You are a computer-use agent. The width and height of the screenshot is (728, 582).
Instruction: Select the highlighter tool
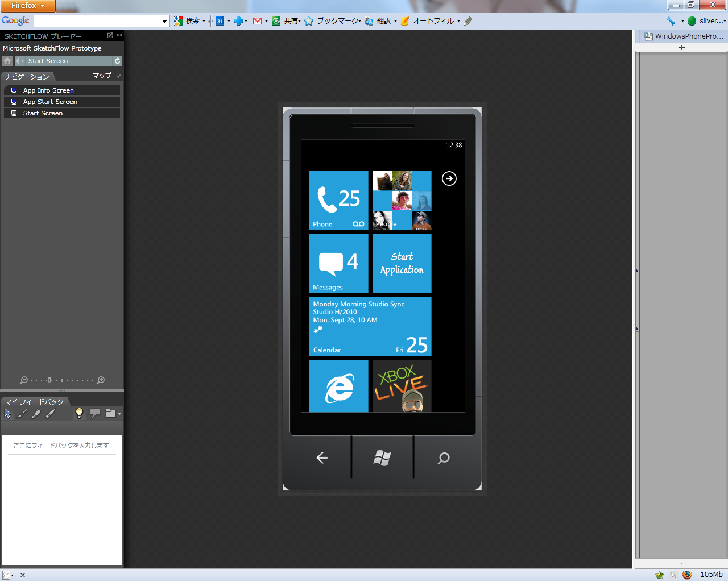pos(36,414)
